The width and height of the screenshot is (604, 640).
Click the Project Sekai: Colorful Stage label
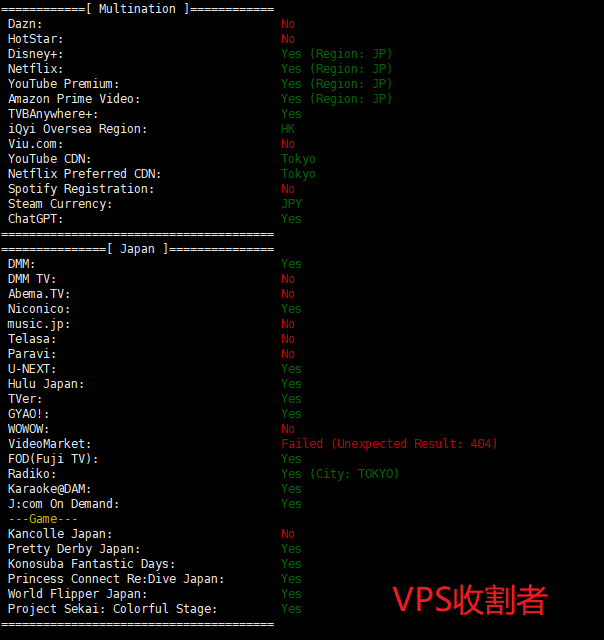112,609
